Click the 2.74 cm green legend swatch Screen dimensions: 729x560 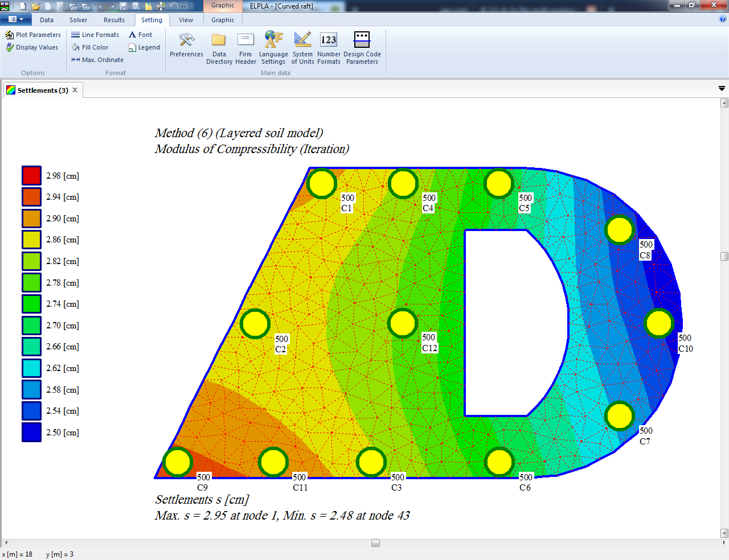click(x=32, y=304)
